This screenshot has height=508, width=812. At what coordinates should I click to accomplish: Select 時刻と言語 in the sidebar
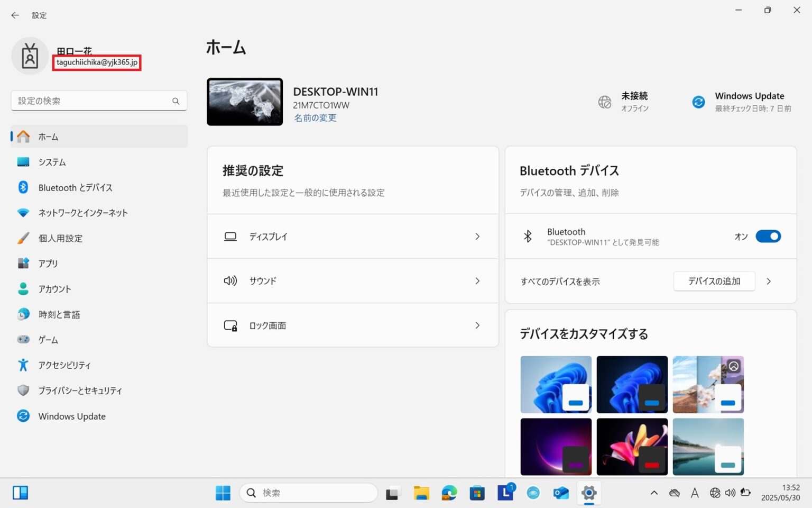tap(59, 314)
